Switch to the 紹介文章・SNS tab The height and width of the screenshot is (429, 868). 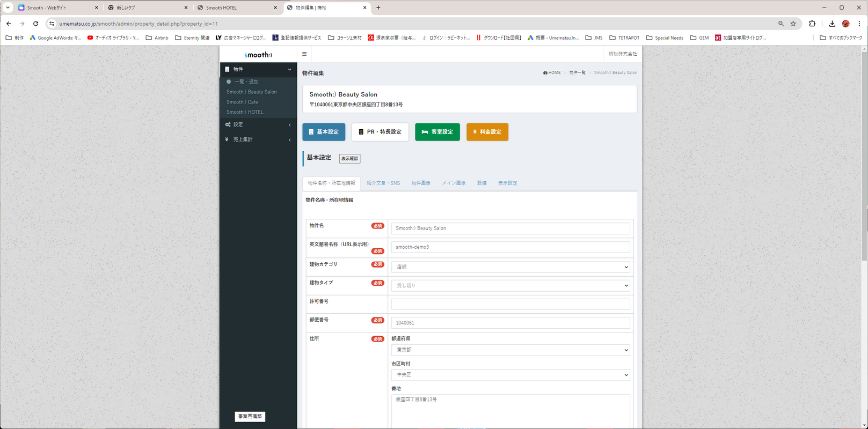pyautogui.click(x=383, y=183)
